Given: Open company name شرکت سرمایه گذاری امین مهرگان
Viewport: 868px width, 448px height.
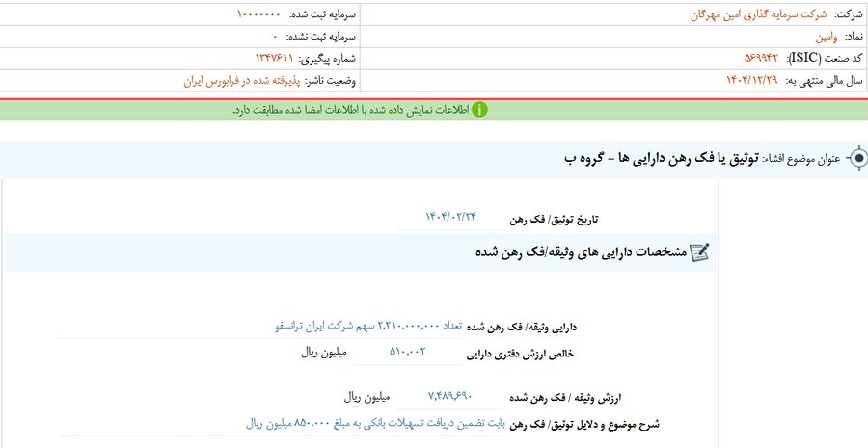Looking at the screenshot, I should (758, 15).
